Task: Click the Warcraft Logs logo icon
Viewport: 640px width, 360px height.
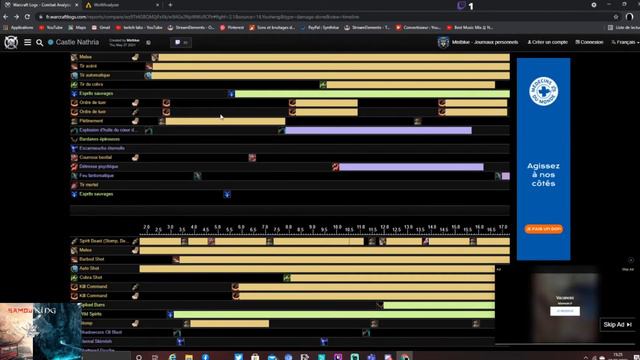Action: [11, 42]
